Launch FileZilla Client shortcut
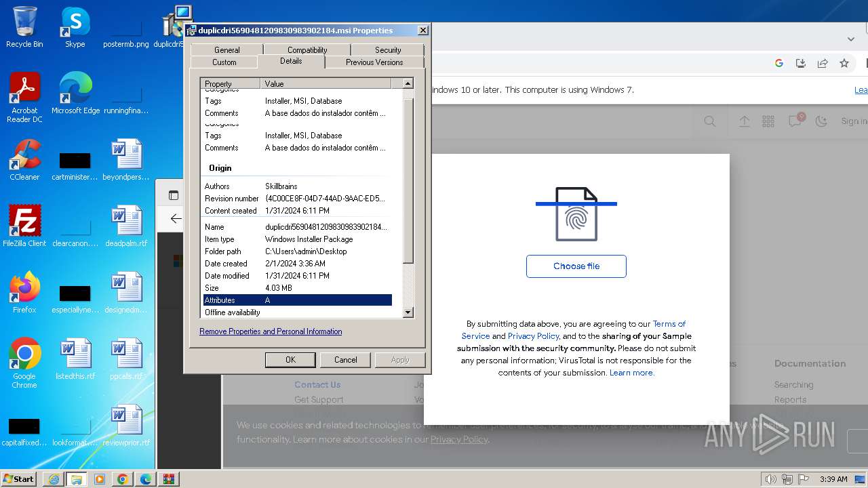The height and width of the screenshot is (488, 868). coord(24,226)
